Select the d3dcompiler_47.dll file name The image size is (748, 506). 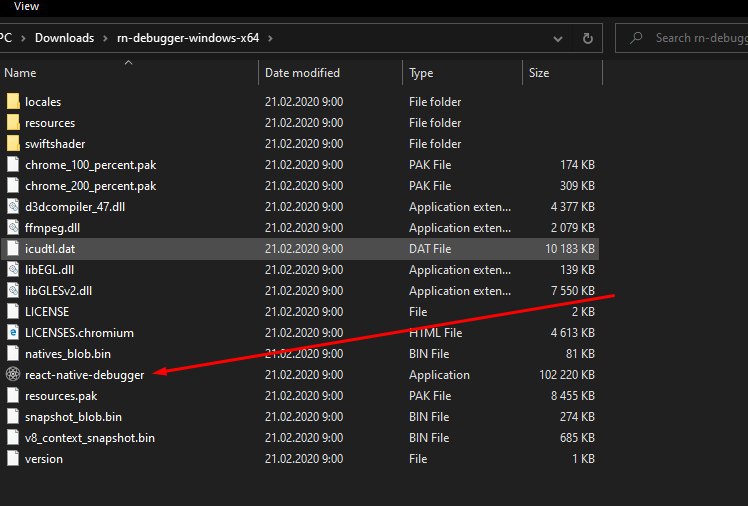click(75, 207)
